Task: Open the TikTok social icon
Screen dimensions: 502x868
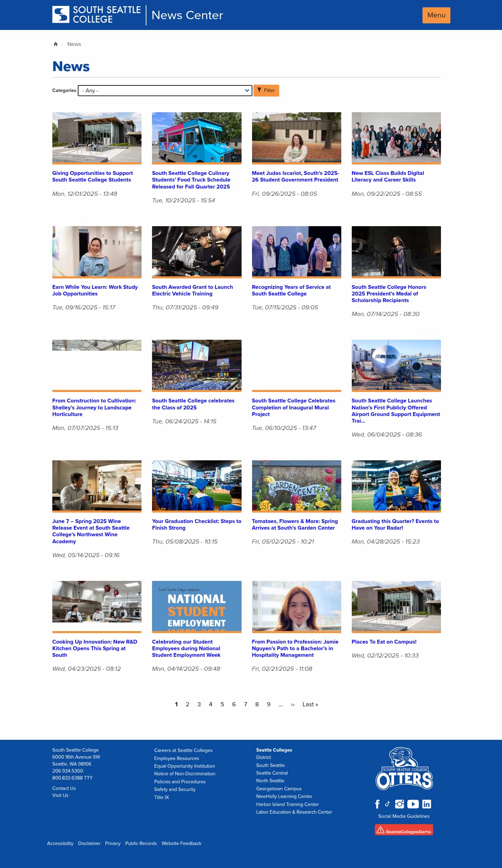Action: click(387, 804)
